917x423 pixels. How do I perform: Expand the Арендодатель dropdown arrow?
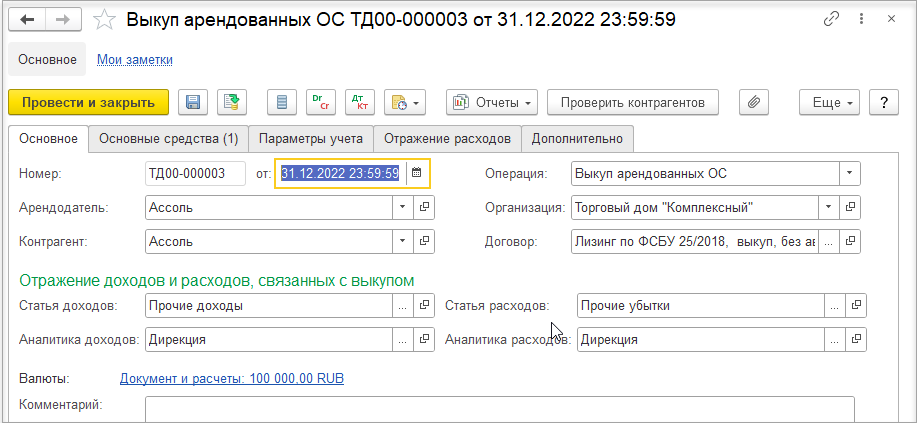point(402,207)
